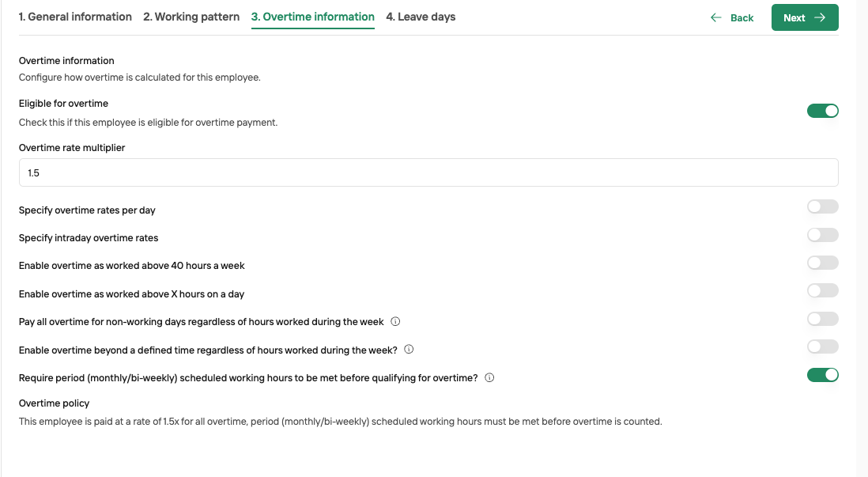
Task: Click the Back link
Action: tap(732, 17)
